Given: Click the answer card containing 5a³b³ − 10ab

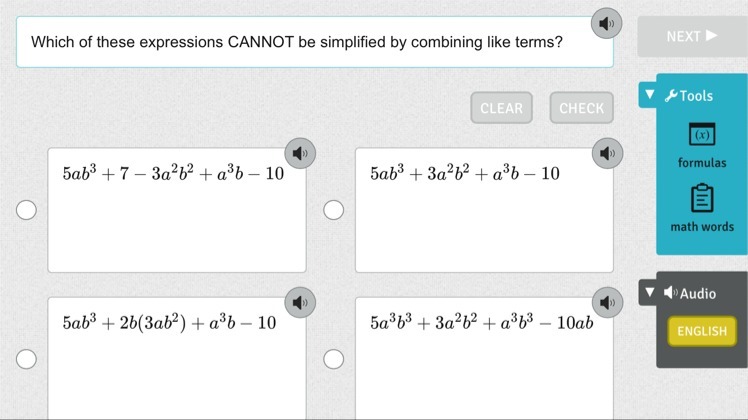Looking at the screenshot, I should [x=484, y=365].
